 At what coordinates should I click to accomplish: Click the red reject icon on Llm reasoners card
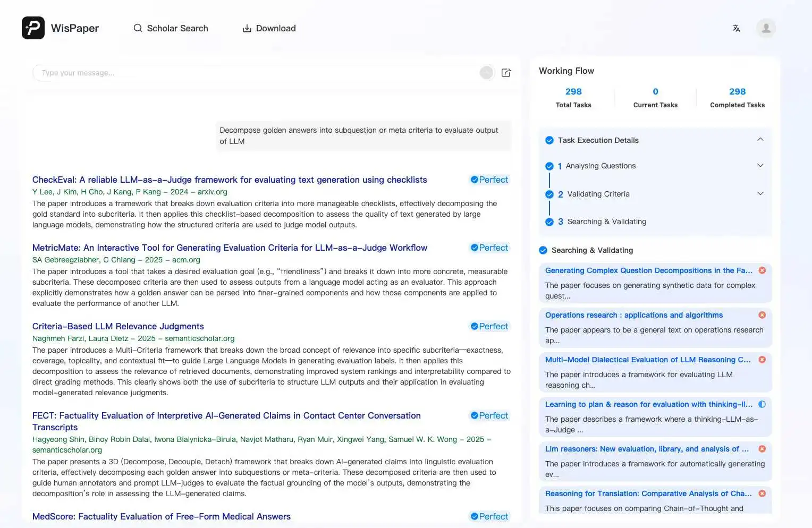(x=762, y=449)
